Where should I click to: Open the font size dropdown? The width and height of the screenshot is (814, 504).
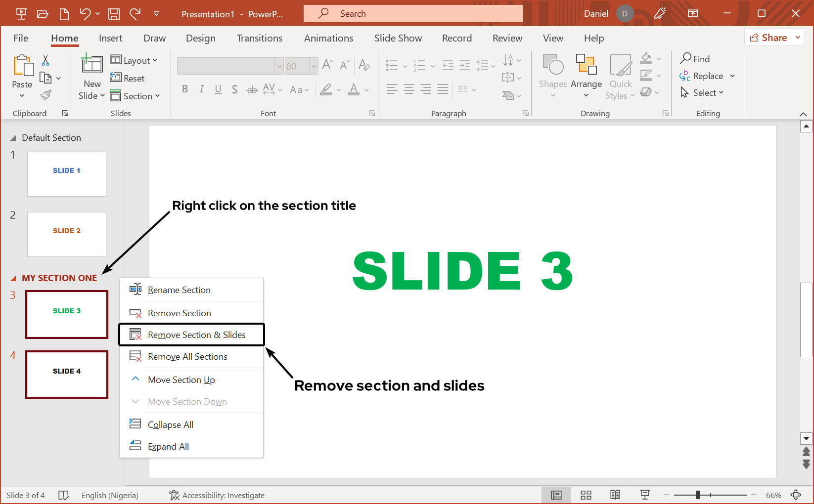click(315, 66)
